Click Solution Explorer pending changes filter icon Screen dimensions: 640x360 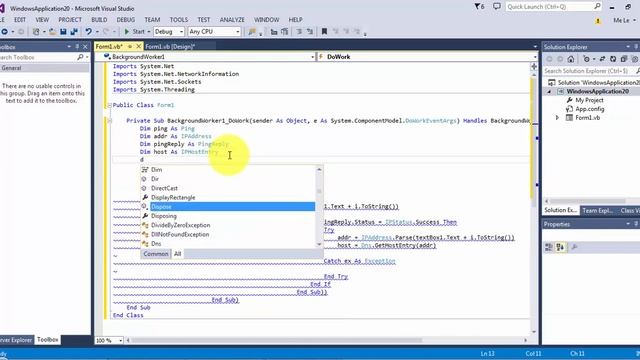tap(587, 59)
